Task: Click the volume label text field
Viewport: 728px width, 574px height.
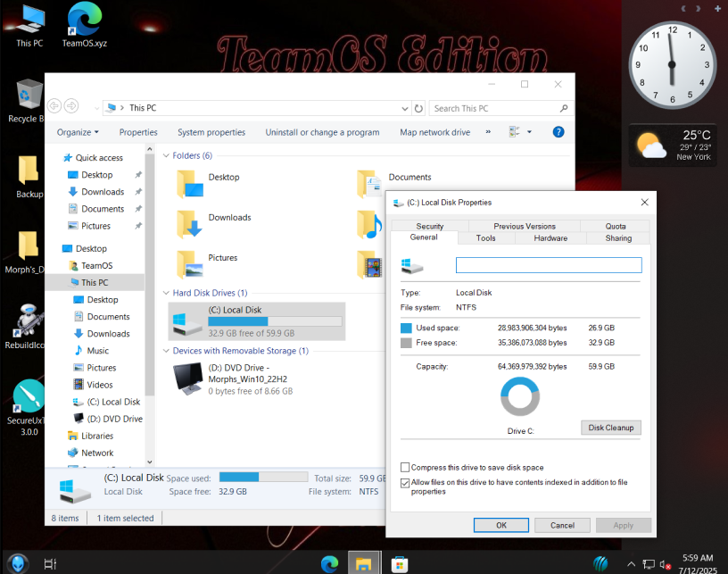Action: pyautogui.click(x=549, y=265)
